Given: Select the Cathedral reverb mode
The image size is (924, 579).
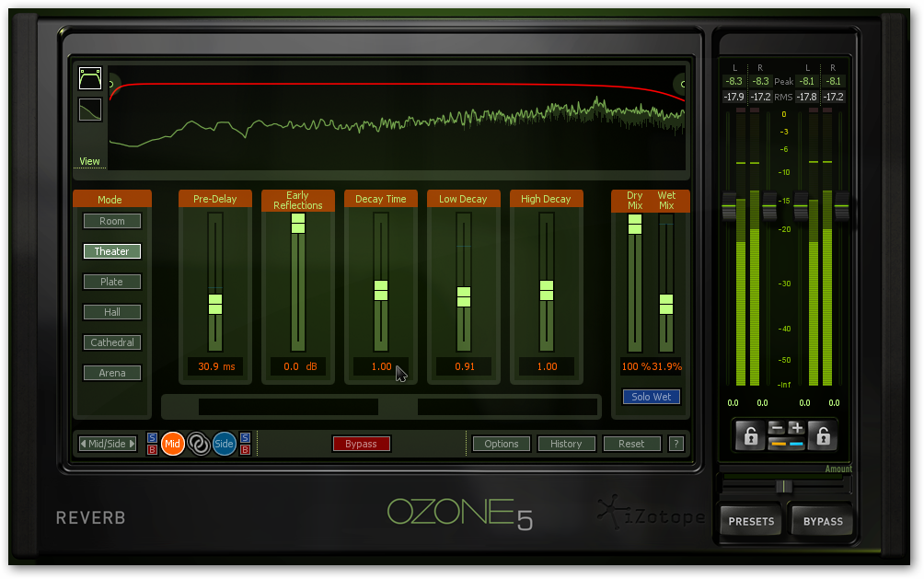Looking at the screenshot, I should [x=112, y=342].
